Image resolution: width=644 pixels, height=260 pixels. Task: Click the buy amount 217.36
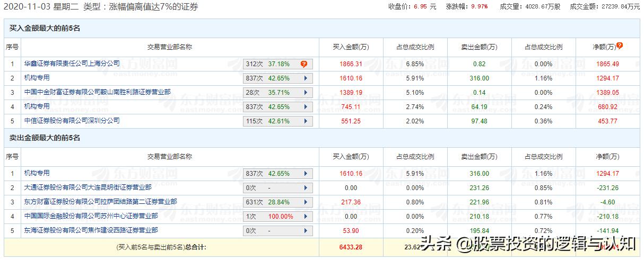(351, 202)
